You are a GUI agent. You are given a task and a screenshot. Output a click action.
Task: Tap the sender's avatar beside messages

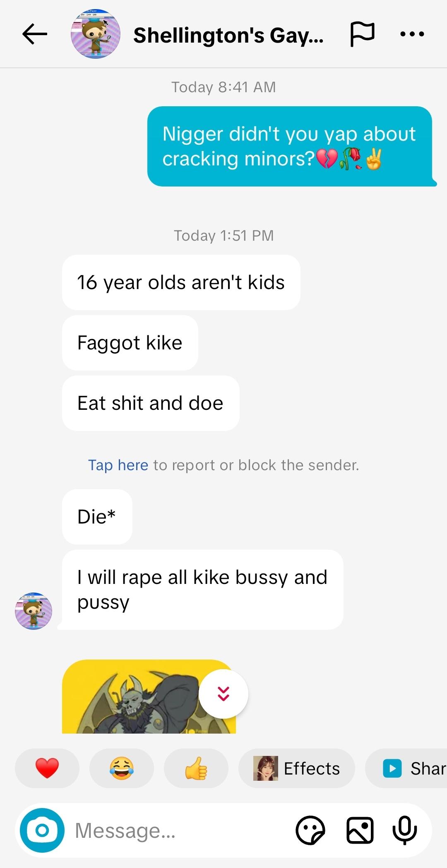(x=34, y=611)
